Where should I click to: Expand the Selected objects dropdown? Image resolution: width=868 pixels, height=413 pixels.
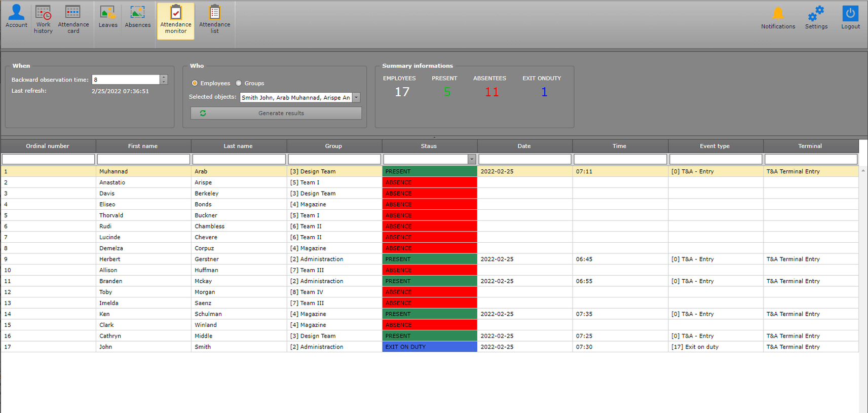pyautogui.click(x=356, y=97)
